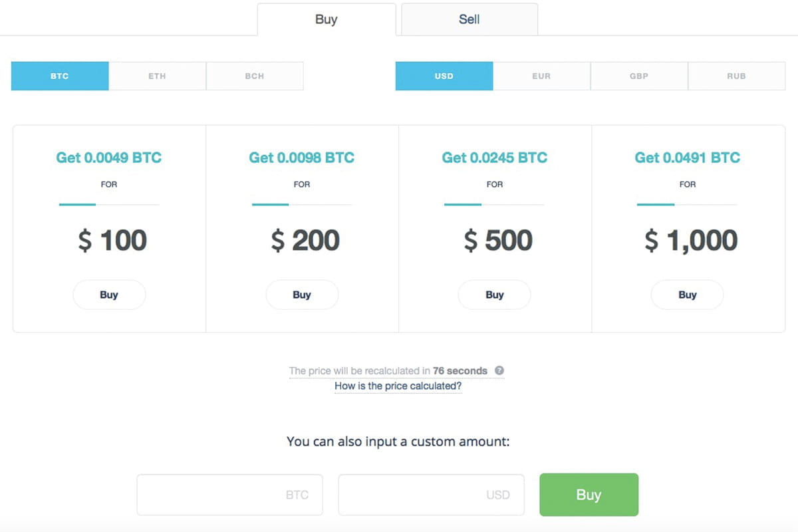Buy 0.0245 BTC for $500
The width and height of the screenshot is (798, 532).
[495, 295]
